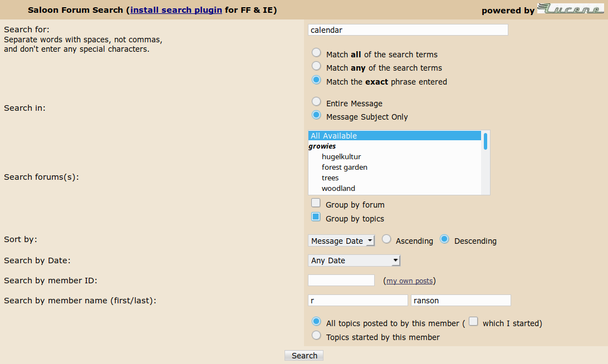Screen dimensions: 608x364
Task: Click the forums list scrollbar thumb
Action: tap(486, 141)
